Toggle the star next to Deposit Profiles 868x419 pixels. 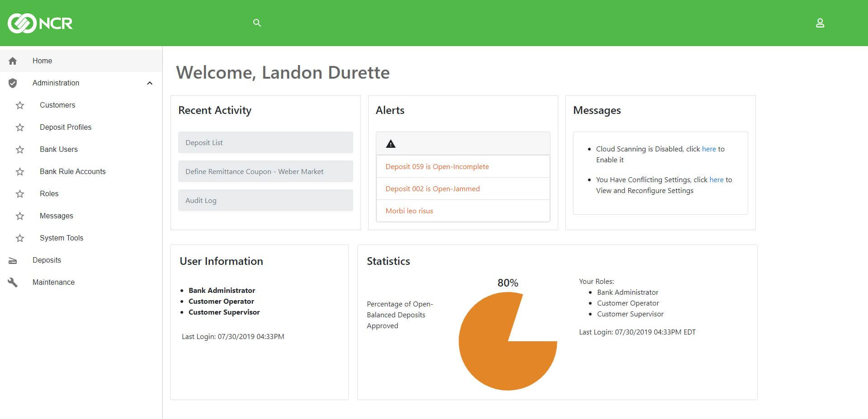coord(20,127)
